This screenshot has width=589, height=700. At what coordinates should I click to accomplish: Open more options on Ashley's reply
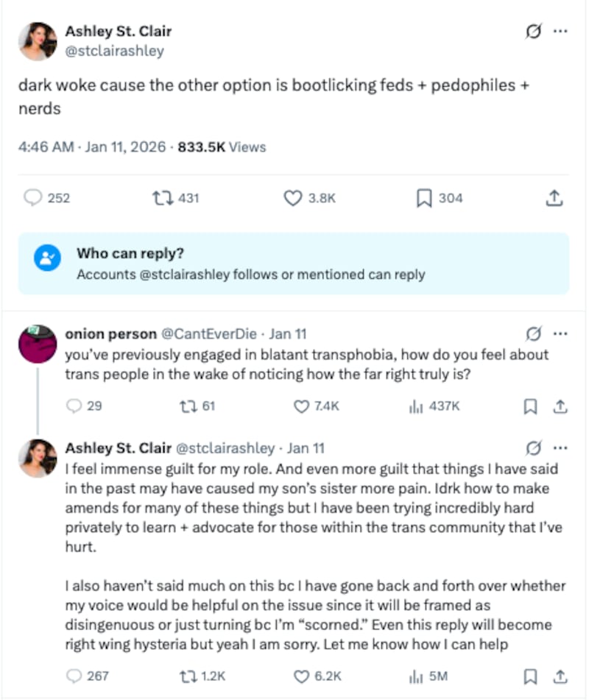561,448
